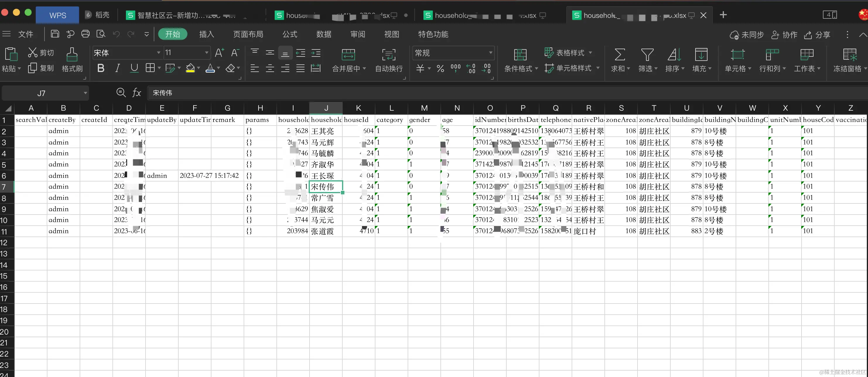The image size is (868, 377).
Task: Open the font color swatch
Action: [210, 68]
